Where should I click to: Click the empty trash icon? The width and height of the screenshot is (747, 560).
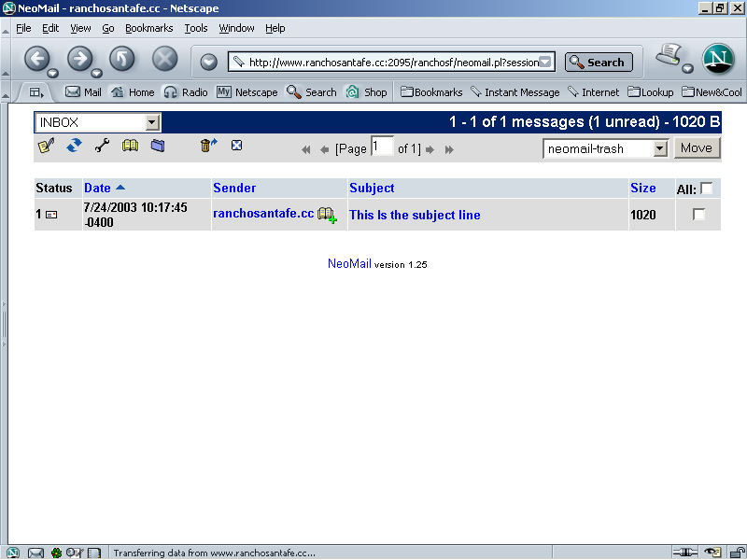(x=208, y=146)
